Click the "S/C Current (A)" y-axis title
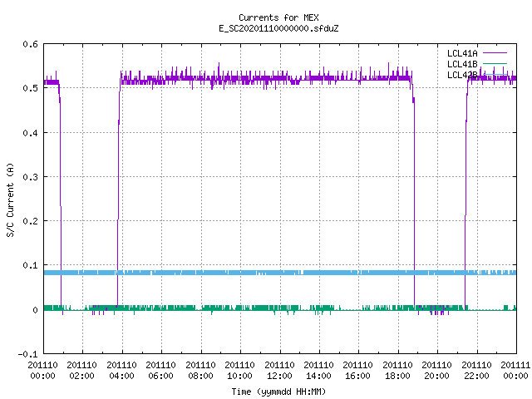This screenshot has height=399, width=532. [11, 199]
